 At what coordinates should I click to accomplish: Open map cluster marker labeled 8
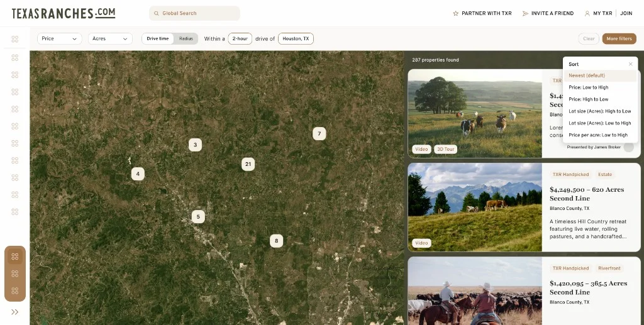pyautogui.click(x=277, y=241)
